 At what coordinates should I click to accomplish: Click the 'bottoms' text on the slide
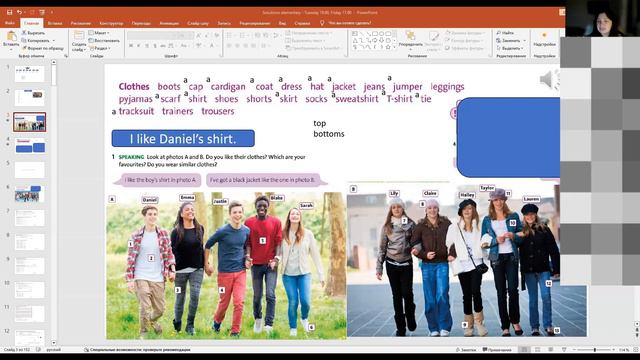coord(329,134)
